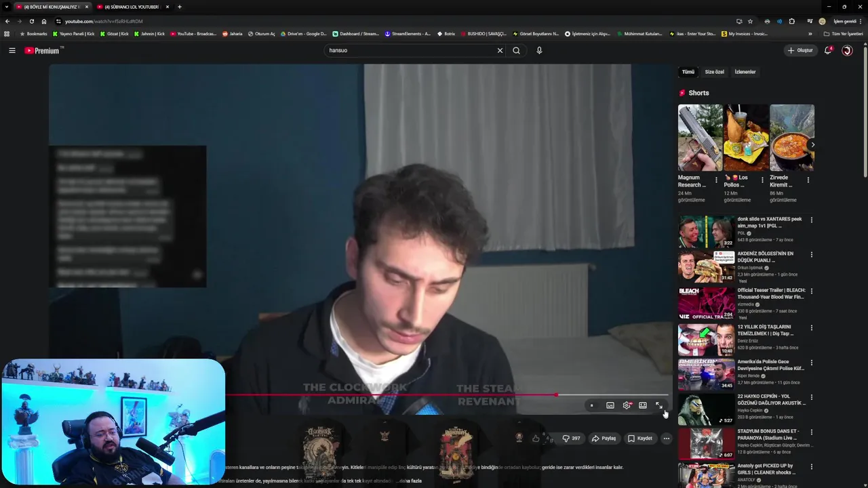Viewport: 868px width, 488px height.
Task: Clear the search box with X
Action: click(500, 50)
